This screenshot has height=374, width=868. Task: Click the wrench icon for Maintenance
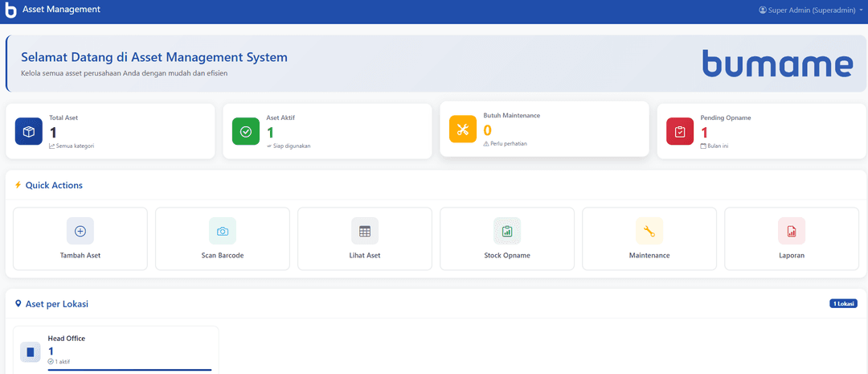tap(649, 231)
